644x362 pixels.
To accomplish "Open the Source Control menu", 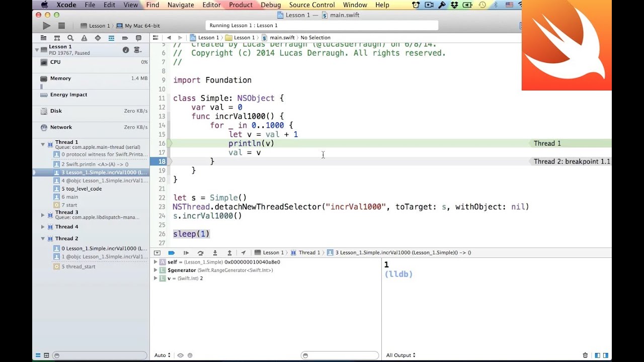I will pyautogui.click(x=312, y=5).
